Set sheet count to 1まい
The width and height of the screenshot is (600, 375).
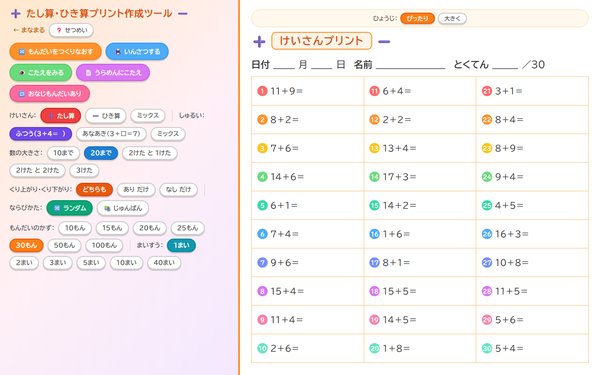(x=181, y=245)
